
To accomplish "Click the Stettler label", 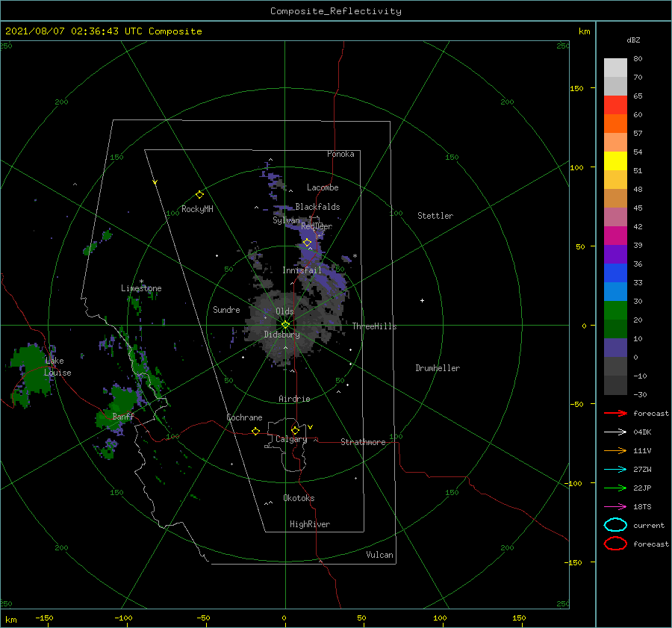I will coord(435,216).
